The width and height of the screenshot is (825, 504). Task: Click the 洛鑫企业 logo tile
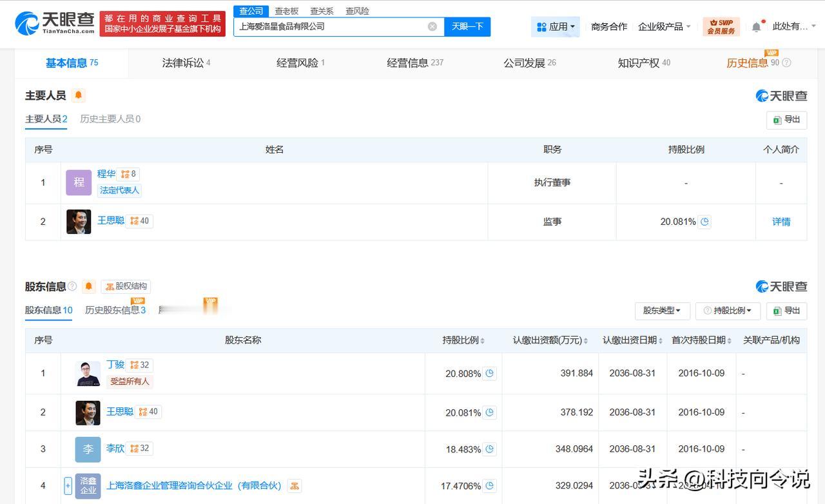click(88, 486)
